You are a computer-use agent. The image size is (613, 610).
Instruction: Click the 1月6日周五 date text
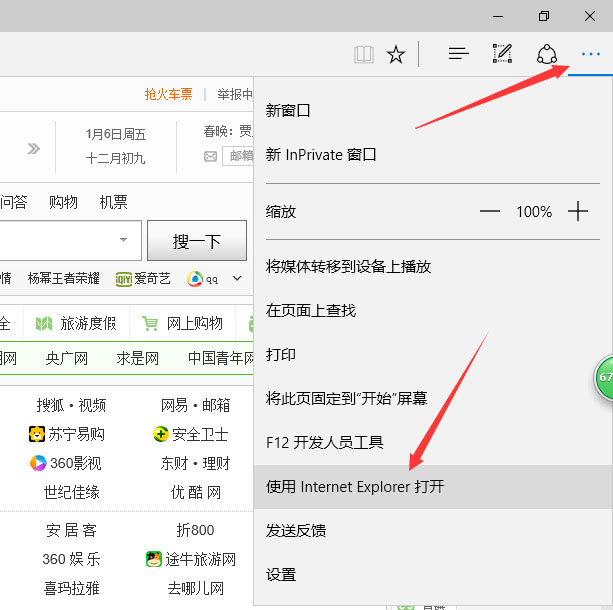coord(116,135)
